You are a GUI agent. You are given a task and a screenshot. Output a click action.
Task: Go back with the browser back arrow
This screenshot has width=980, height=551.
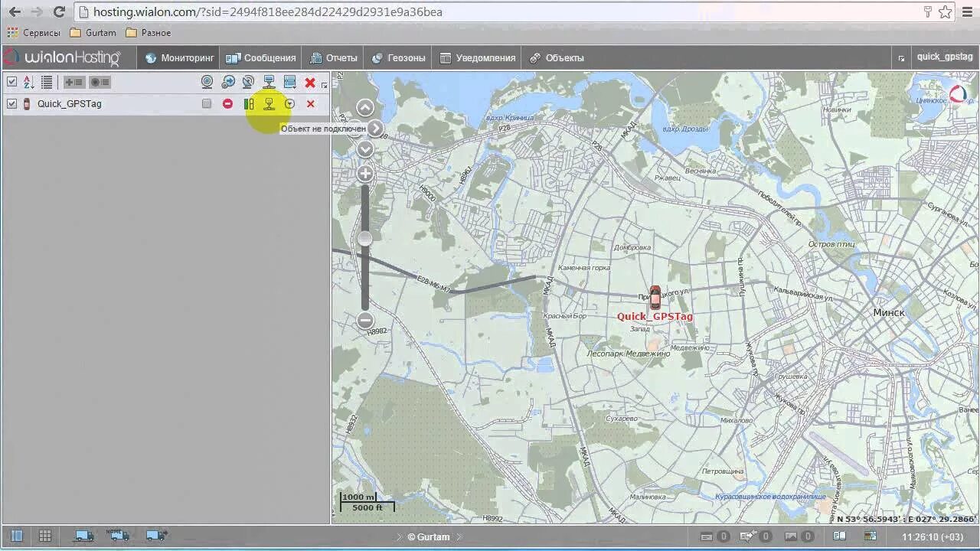[x=15, y=11]
